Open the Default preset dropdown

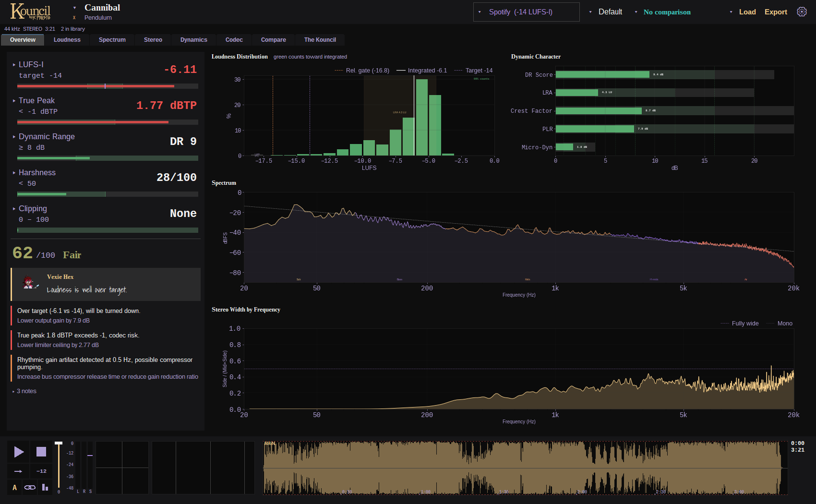pyautogui.click(x=606, y=12)
